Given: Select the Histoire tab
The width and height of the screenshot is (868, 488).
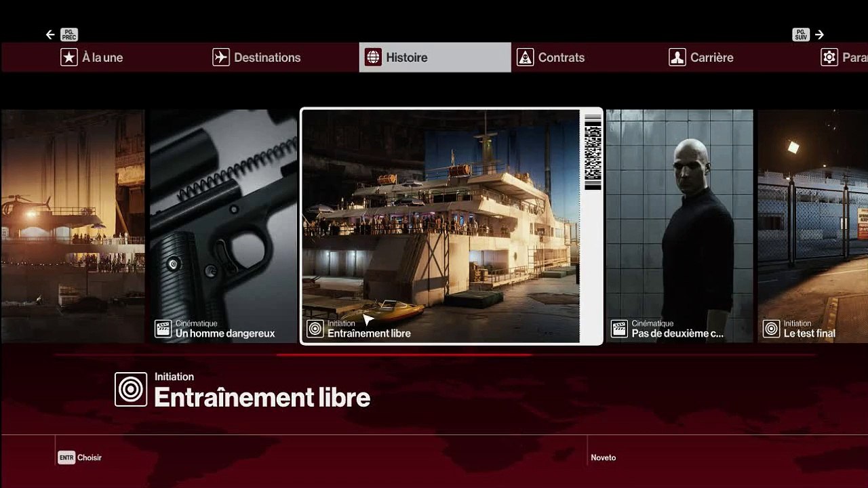Looking at the screenshot, I should 435,58.
